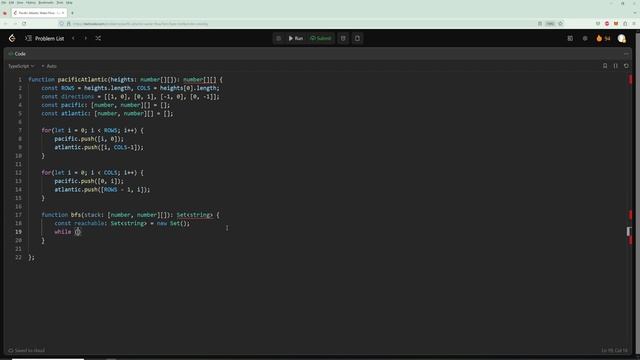Click the debugger icon left of Run
Screen dimensions: 640x360
pyautogui.click(x=278, y=38)
